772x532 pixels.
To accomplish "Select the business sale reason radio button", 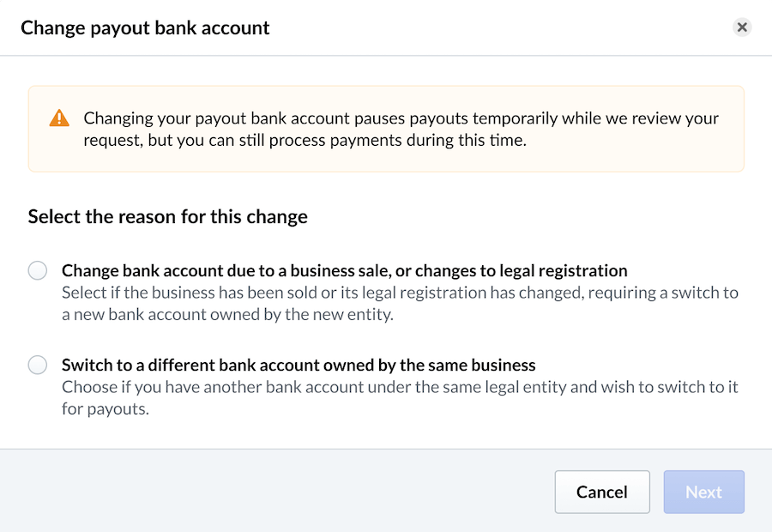I will coord(38,271).
